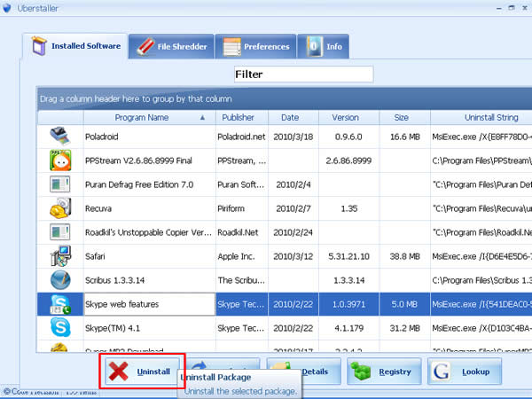Minimize the Uberstaller window
This screenshot has width=532, height=399.
pyautogui.click(x=498, y=8)
